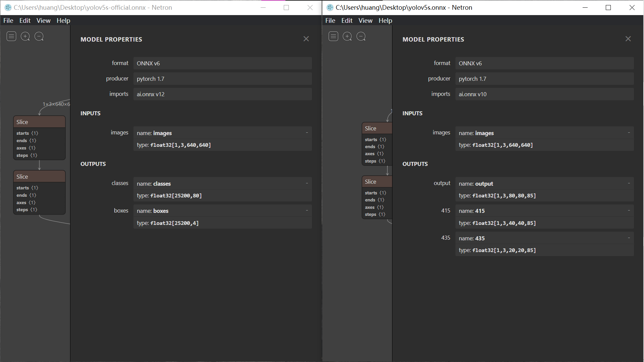Collapse images input entry in right window
The height and width of the screenshot is (362, 644).
(629, 133)
